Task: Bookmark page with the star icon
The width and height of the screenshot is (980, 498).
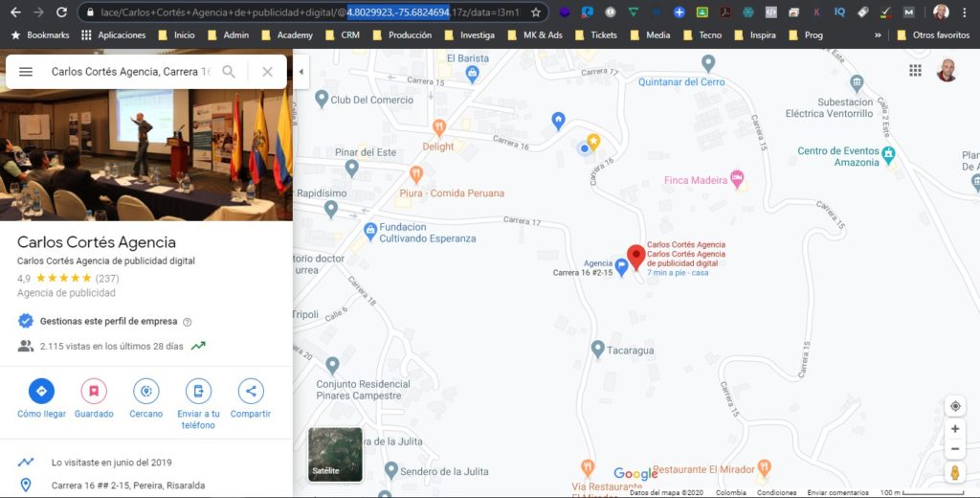Action: point(536,12)
